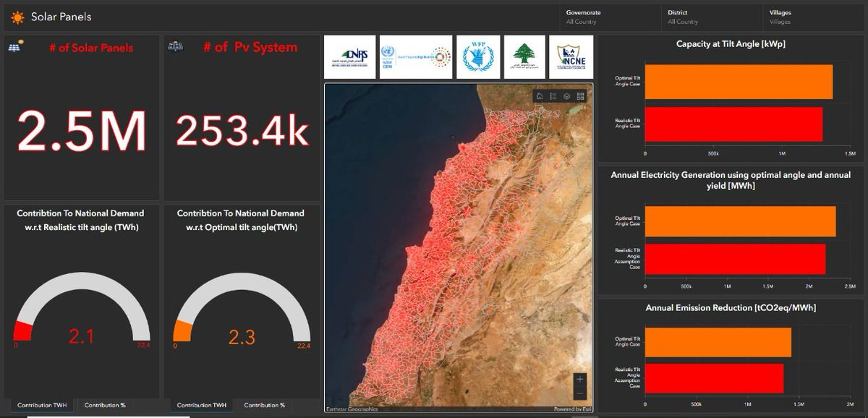Switch to Contribution TWH tab under Optimal tilt gauge
The width and height of the screenshot is (868, 418).
[x=202, y=405]
